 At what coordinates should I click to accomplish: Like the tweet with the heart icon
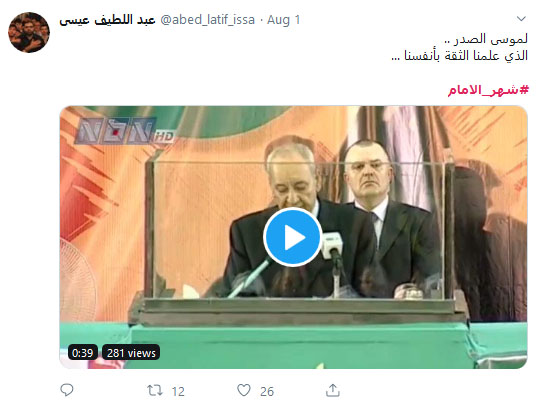[x=244, y=390]
